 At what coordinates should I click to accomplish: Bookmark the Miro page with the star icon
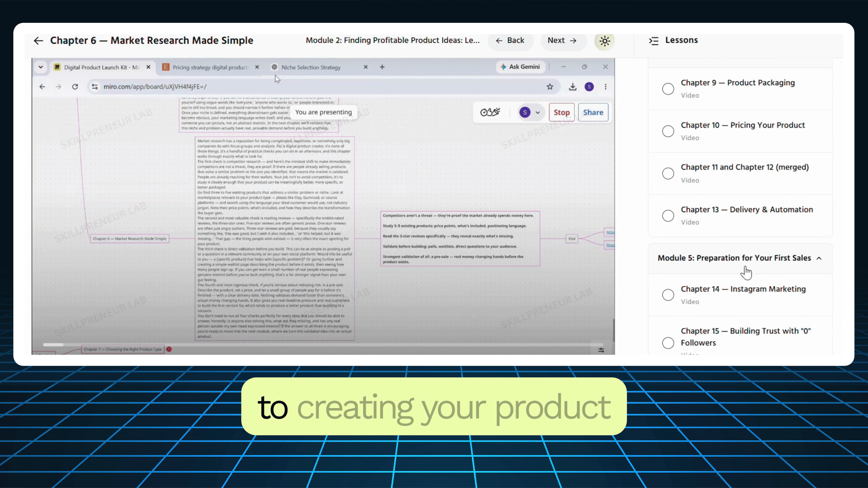pyautogui.click(x=550, y=87)
